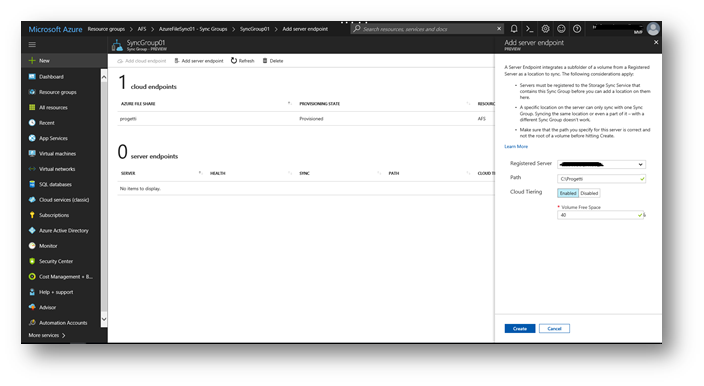Image resolution: width=704 pixels, height=386 pixels.
Task: Open Recent clock icon
Action: pos(32,123)
